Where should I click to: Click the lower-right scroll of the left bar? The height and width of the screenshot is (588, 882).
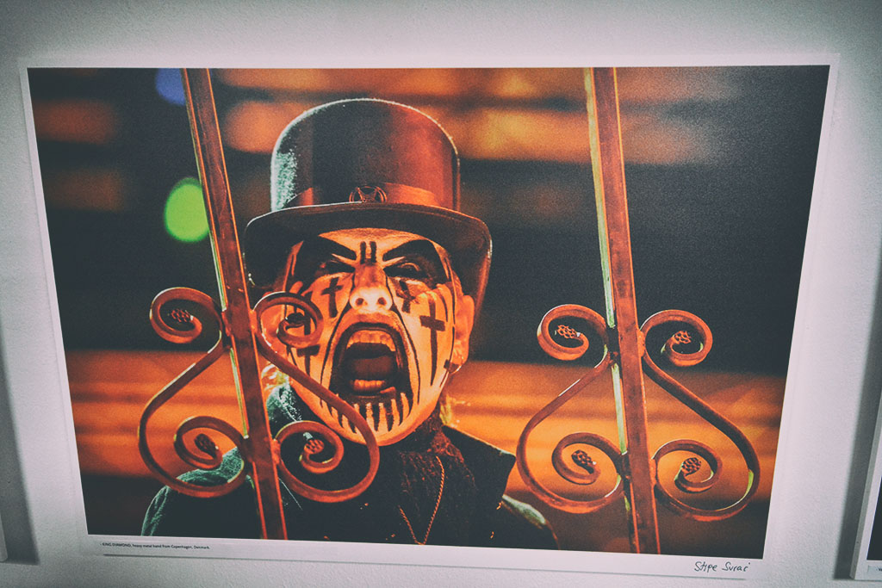tap(314, 448)
